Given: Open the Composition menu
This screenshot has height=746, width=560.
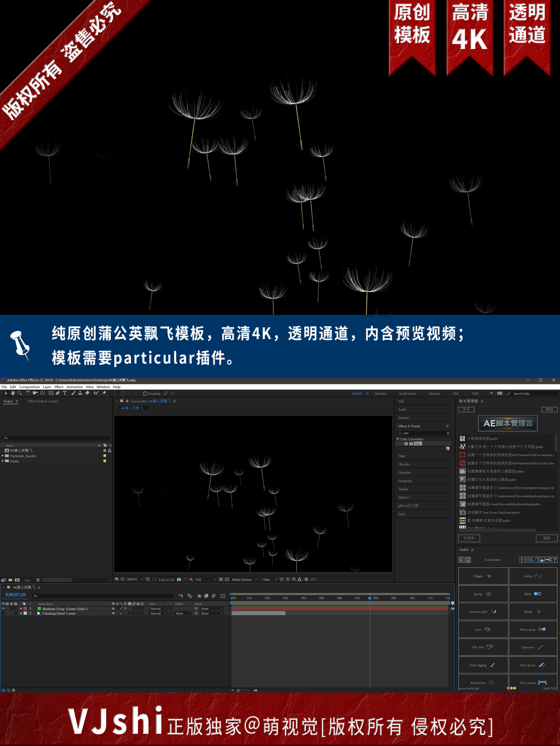Looking at the screenshot, I should coord(30,387).
